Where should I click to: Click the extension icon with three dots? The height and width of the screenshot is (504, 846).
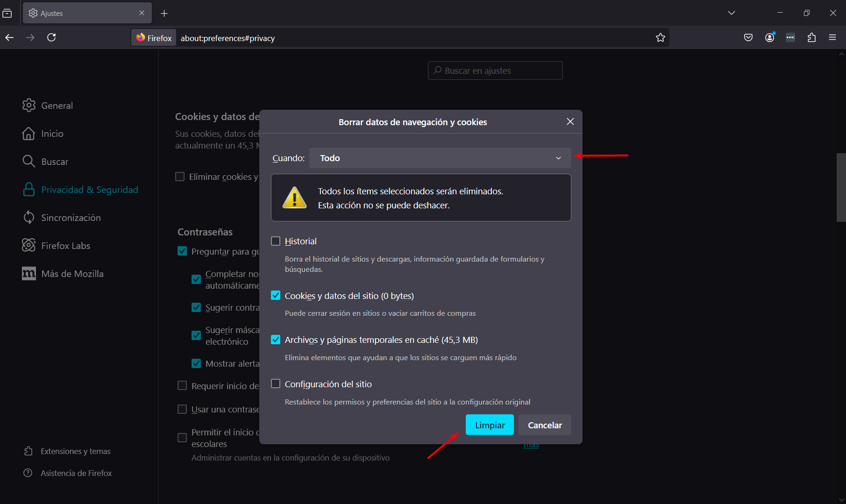tap(790, 37)
